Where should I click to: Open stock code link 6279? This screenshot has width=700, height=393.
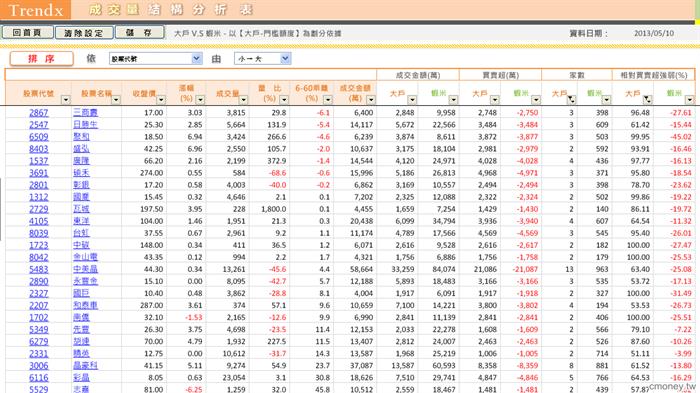(x=38, y=342)
